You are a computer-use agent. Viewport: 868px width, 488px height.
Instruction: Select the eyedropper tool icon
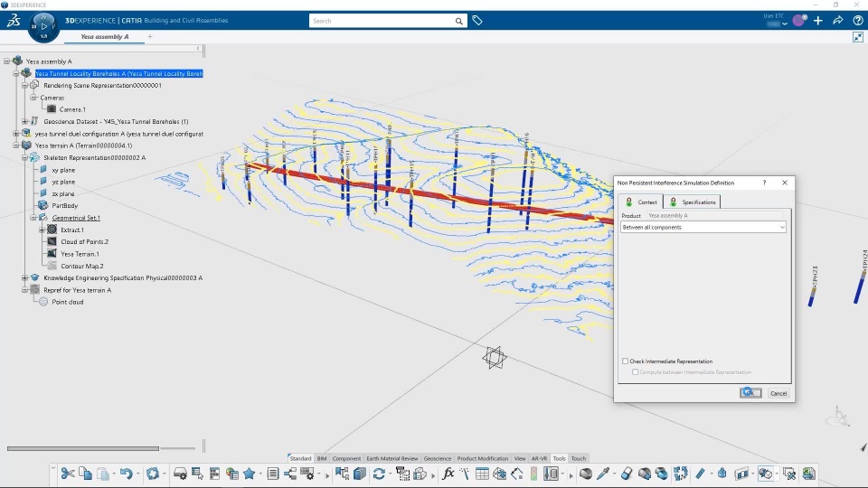pyautogui.click(x=603, y=474)
